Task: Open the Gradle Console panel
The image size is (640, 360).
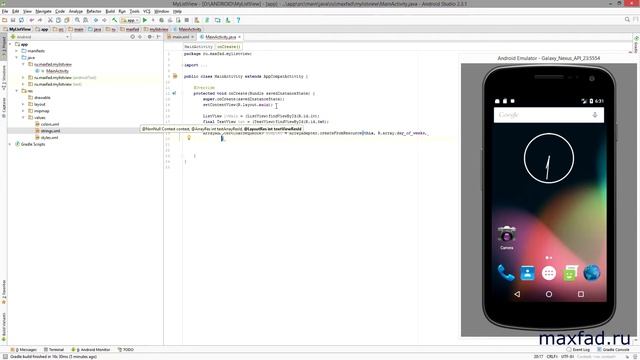Action: pos(613,350)
